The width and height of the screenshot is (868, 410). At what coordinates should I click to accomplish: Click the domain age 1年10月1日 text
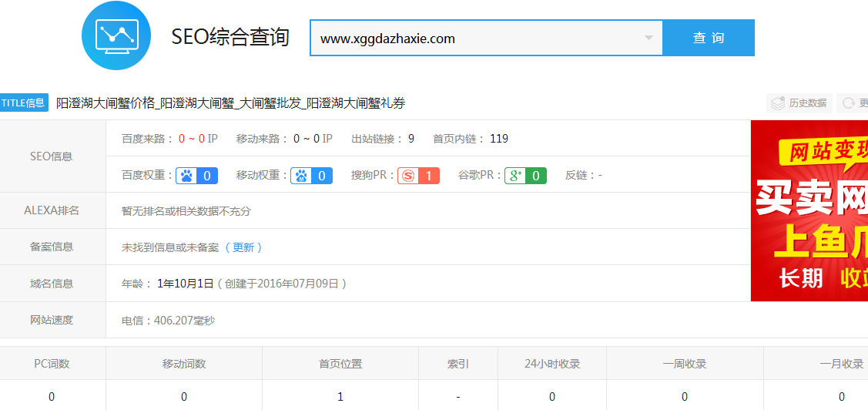(185, 284)
